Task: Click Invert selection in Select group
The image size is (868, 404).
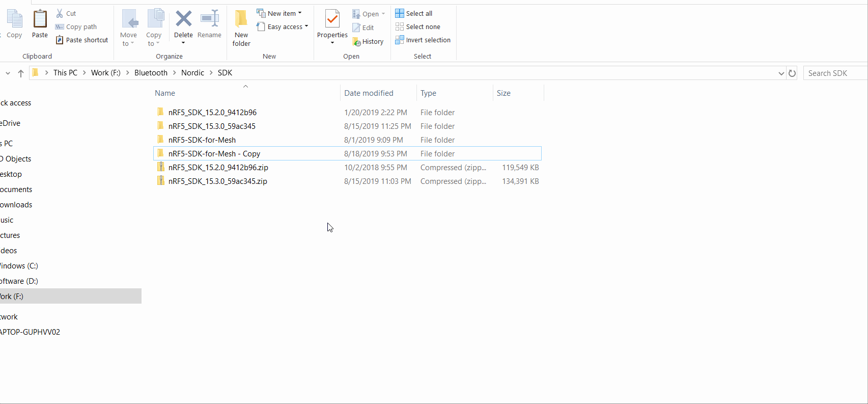Action: coord(423,40)
